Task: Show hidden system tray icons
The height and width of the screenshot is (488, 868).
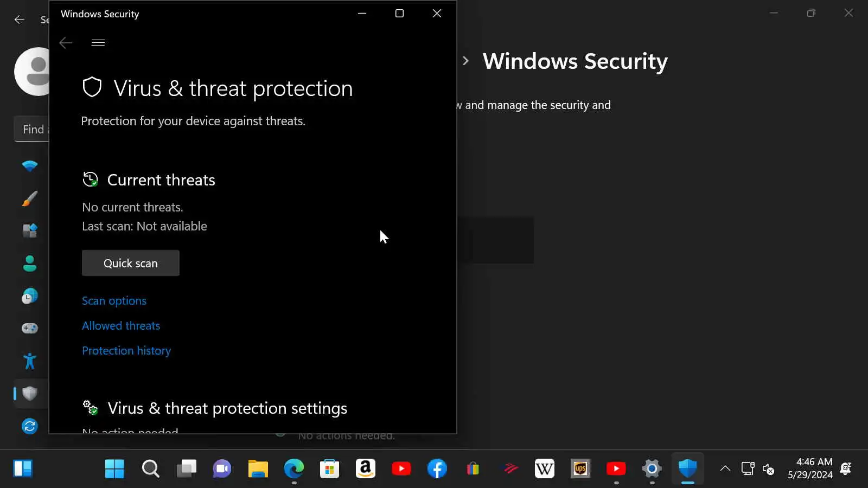Action: pyautogui.click(x=725, y=468)
